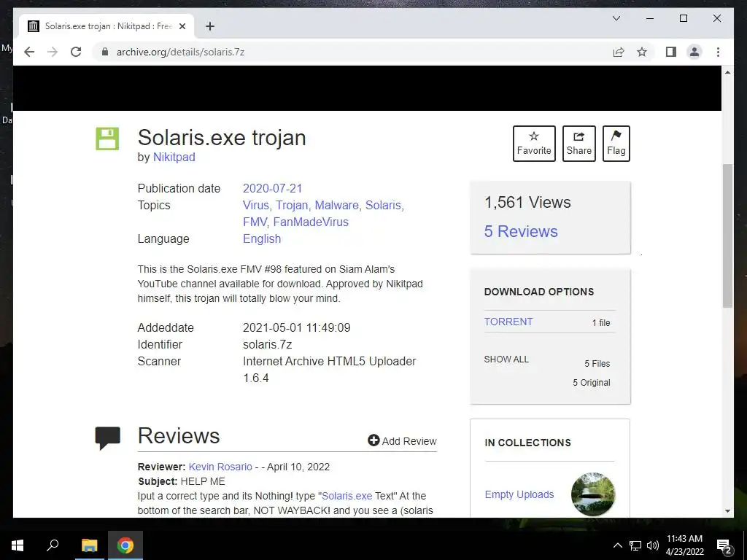Show hidden system tray icons
The height and width of the screenshot is (560, 747).
pos(617,545)
